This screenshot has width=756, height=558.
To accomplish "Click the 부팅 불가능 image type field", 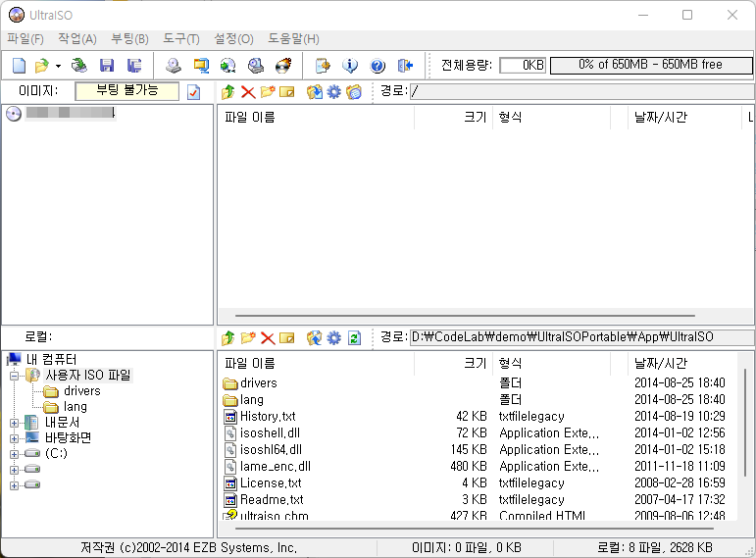I will click(x=127, y=91).
